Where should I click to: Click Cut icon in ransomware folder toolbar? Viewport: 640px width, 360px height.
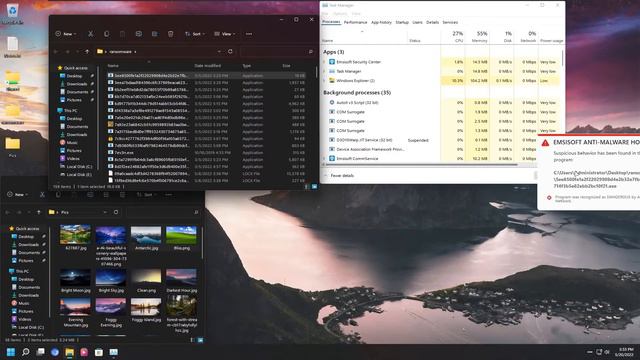point(91,34)
